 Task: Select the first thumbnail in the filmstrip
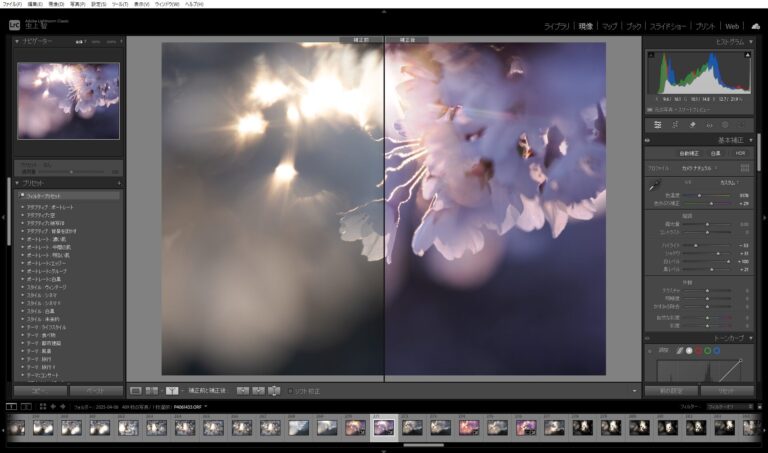[x=17, y=427]
